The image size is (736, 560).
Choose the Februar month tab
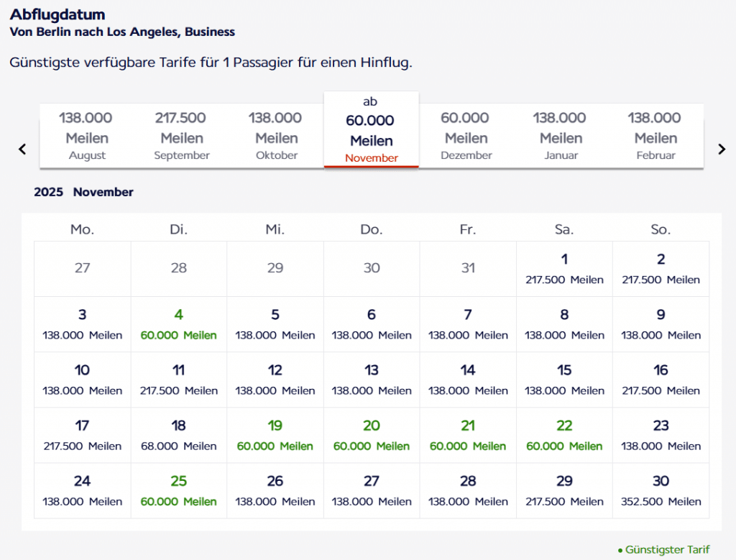coord(655,136)
